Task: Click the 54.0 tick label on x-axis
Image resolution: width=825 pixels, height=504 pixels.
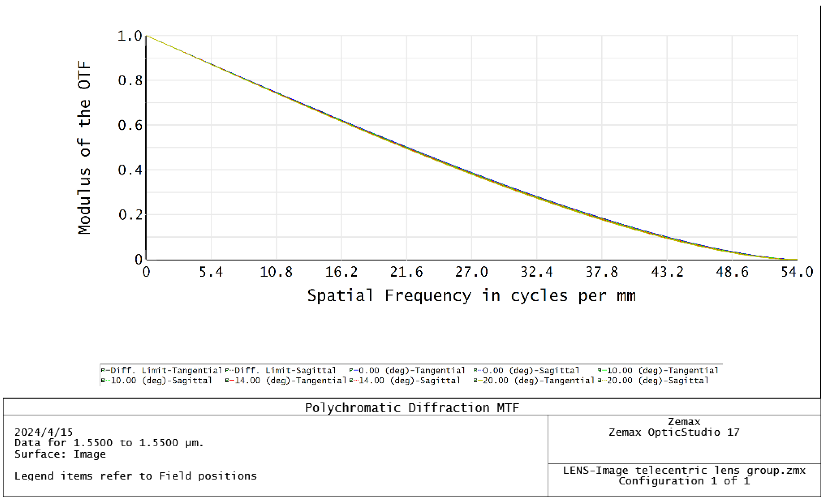Action: [797, 272]
